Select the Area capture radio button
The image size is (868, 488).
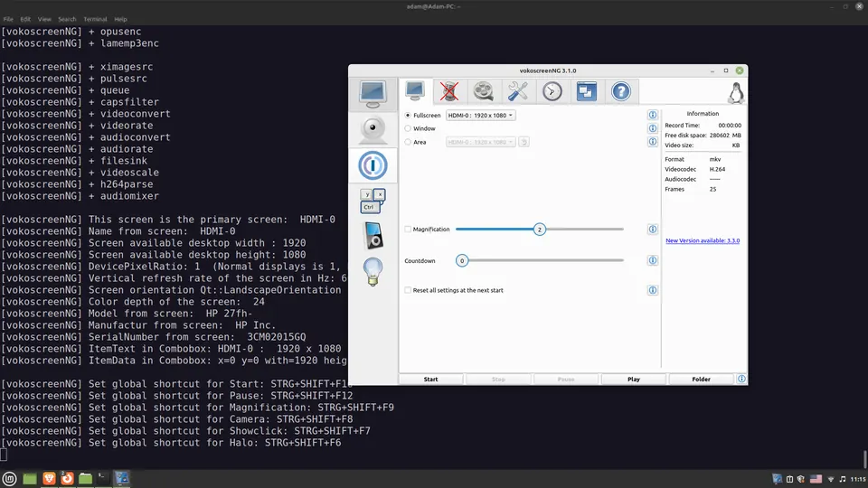(x=408, y=142)
